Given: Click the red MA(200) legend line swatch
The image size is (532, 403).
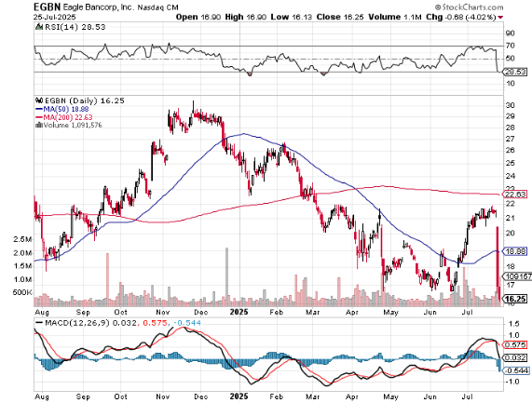Looking at the screenshot, I should (x=39, y=117).
